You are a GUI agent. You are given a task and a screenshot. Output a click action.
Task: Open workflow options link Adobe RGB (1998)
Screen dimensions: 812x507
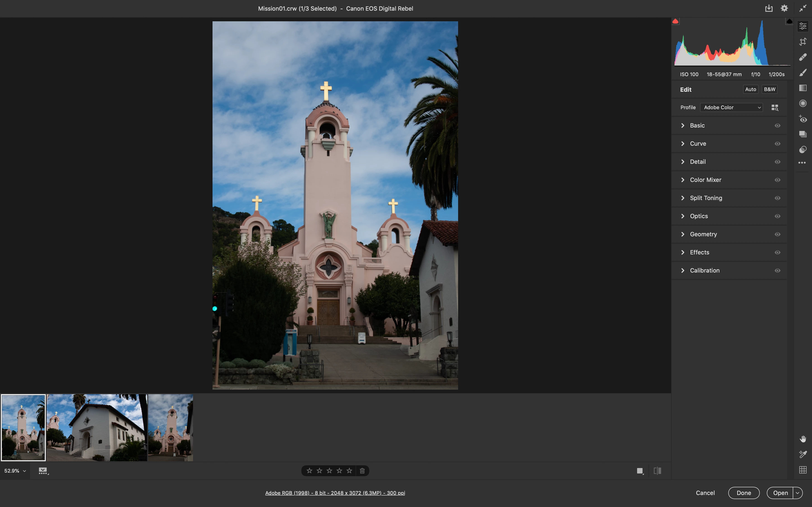click(335, 493)
